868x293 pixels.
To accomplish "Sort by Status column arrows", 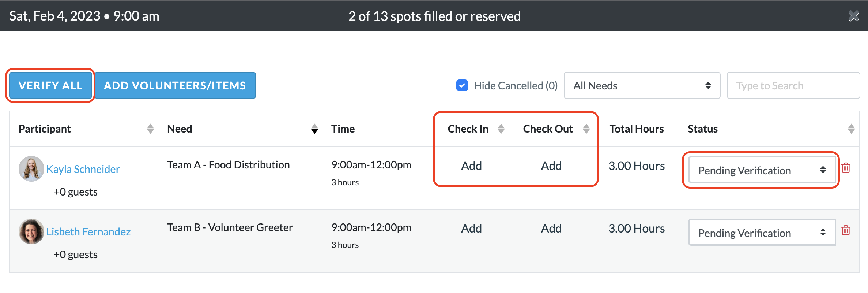I will click(851, 129).
